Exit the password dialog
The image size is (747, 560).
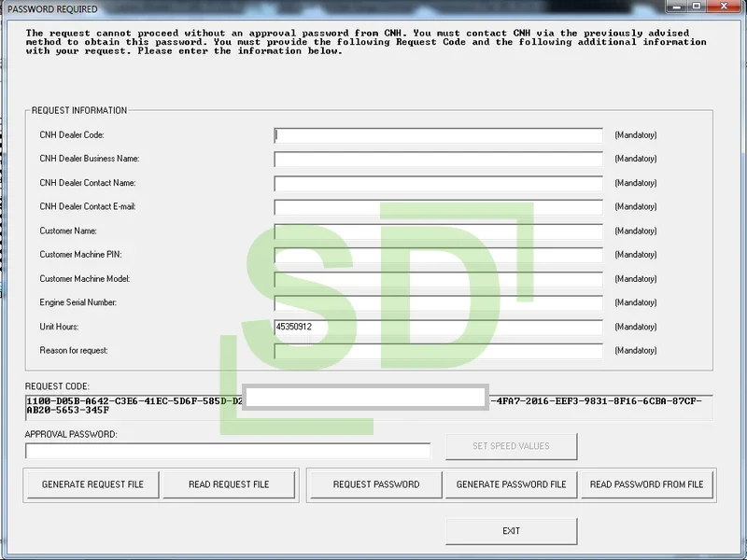point(511,531)
